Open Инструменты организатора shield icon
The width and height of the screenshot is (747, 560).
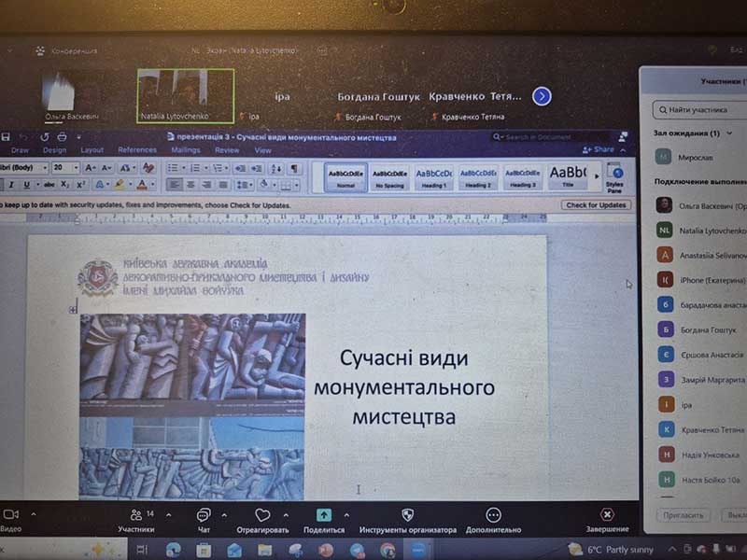[407, 515]
